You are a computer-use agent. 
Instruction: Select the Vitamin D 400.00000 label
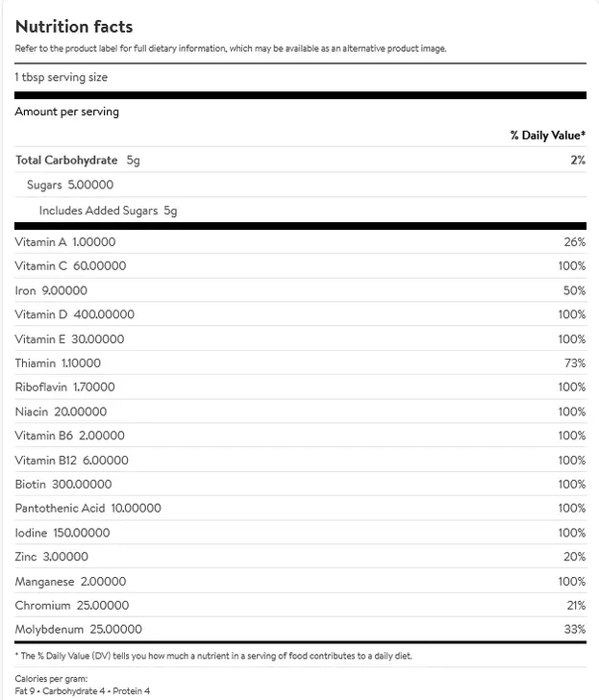coord(75,314)
